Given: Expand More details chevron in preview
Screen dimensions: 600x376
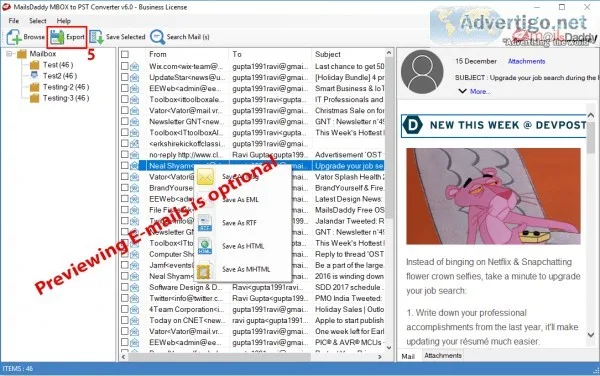Looking at the screenshot, I should click(x=462, y=91).
